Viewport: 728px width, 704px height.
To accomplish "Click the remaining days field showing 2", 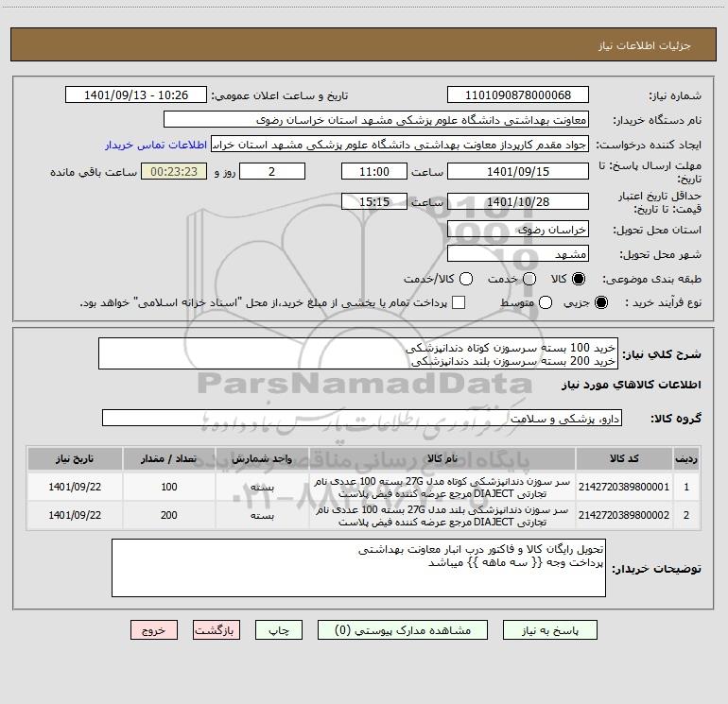I will tap(272, 171).
